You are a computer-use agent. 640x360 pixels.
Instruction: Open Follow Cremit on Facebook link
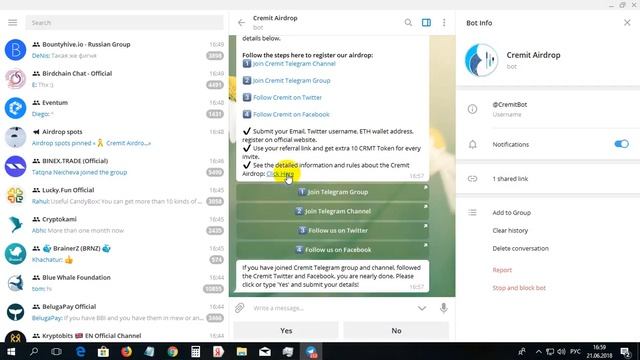(x=291, y=115)
